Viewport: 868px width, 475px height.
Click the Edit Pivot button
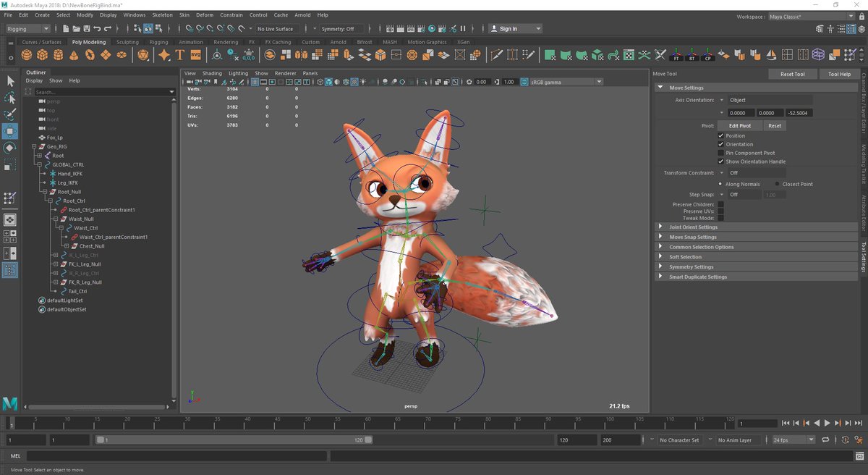pyautogui.click(x=741, y=125)
